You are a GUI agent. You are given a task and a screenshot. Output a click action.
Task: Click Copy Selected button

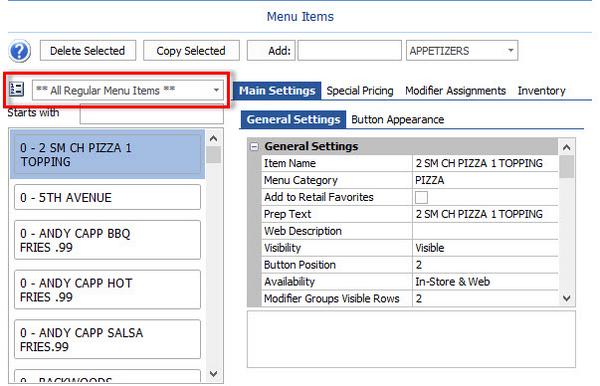pos(191,50)
